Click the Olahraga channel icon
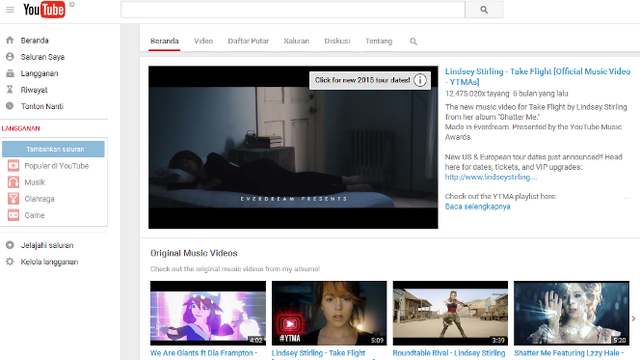 coord(13,199)
